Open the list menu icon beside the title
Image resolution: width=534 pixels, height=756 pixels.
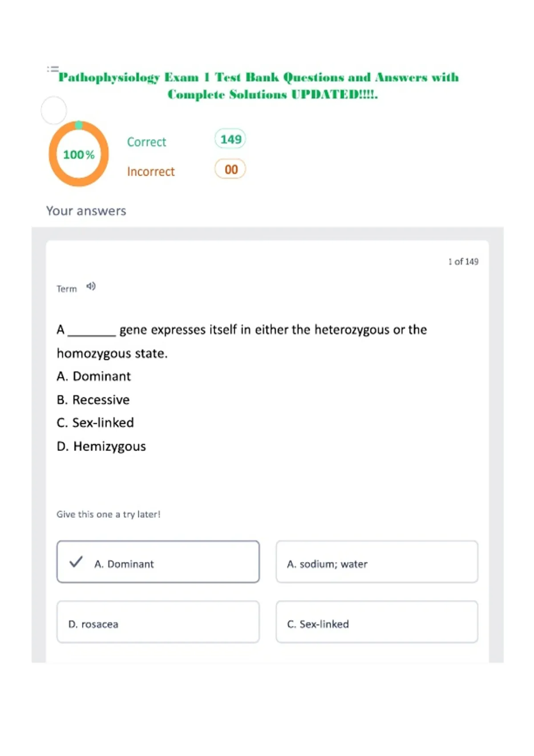click(x=53, y=69)
